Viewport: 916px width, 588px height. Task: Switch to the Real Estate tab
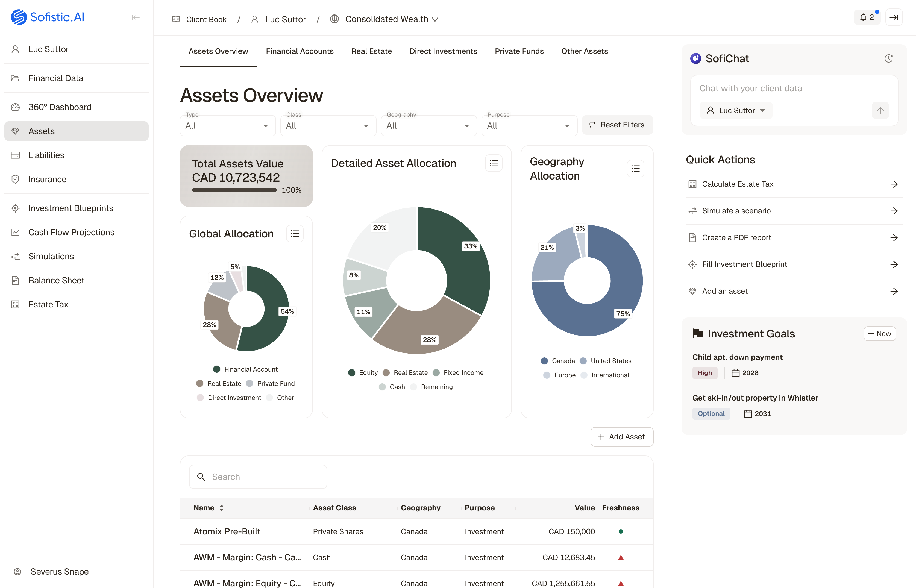coord(371,51)
